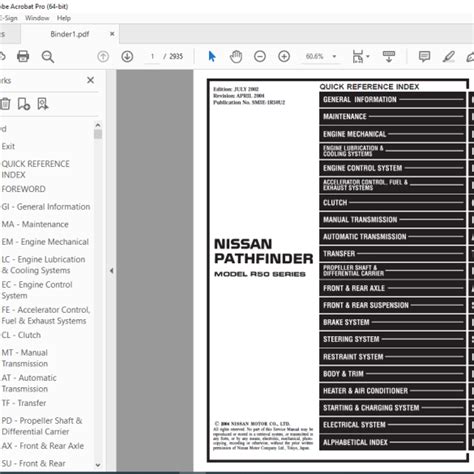Open the Find text magnifier tool
474x474 pixels.
click(48, 57)
